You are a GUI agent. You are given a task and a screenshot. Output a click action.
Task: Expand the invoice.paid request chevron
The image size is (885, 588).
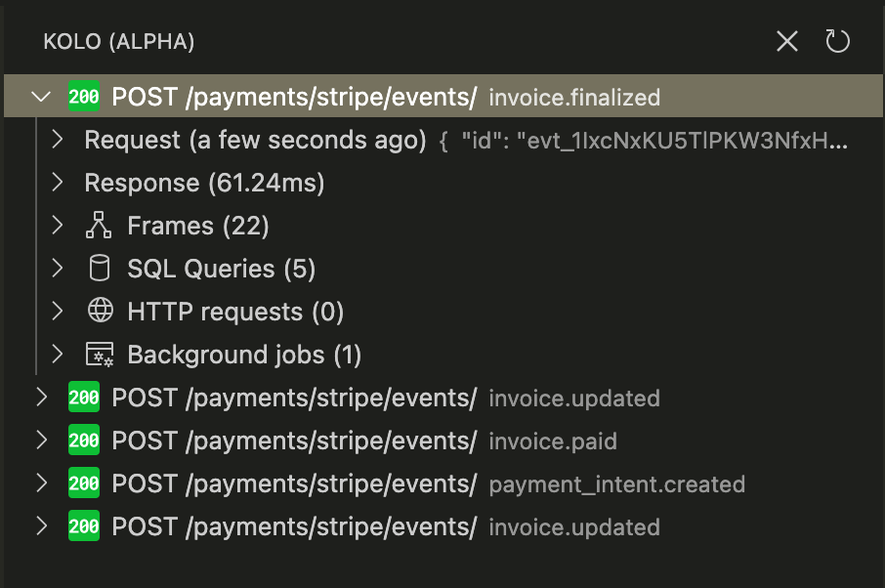click(41, 441)
